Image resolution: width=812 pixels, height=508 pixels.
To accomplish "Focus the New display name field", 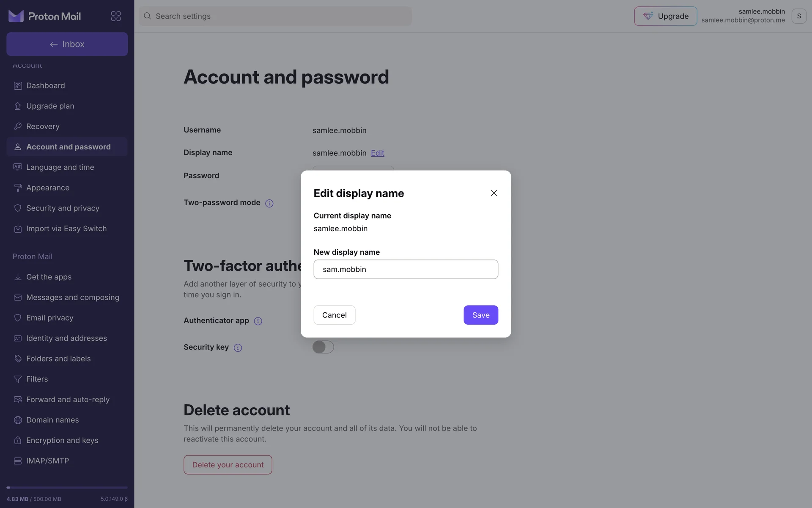I will tap(406, 269).
